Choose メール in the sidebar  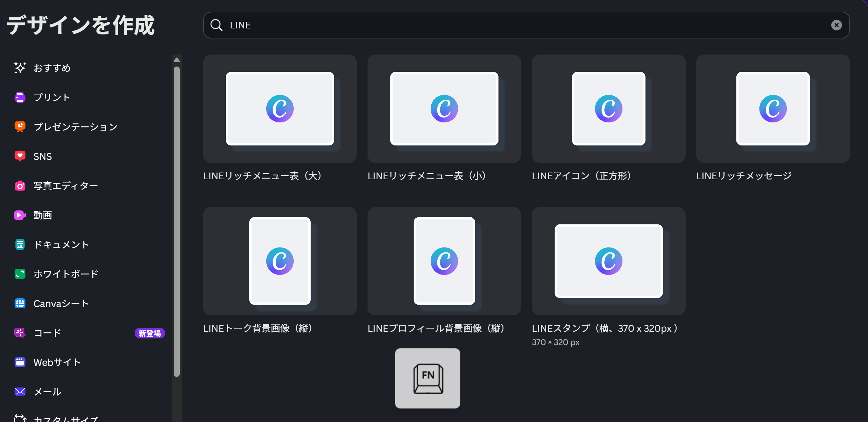point(47,392)
